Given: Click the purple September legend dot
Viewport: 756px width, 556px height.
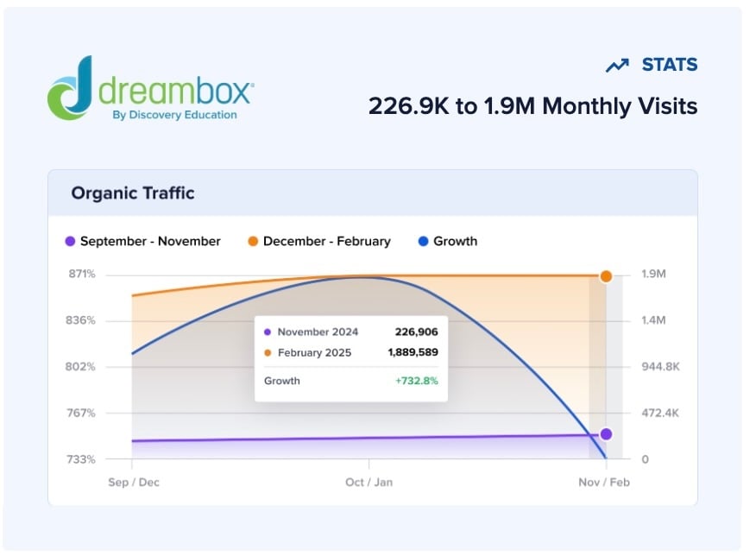Looking at the screenshot, I should (69, 242).
